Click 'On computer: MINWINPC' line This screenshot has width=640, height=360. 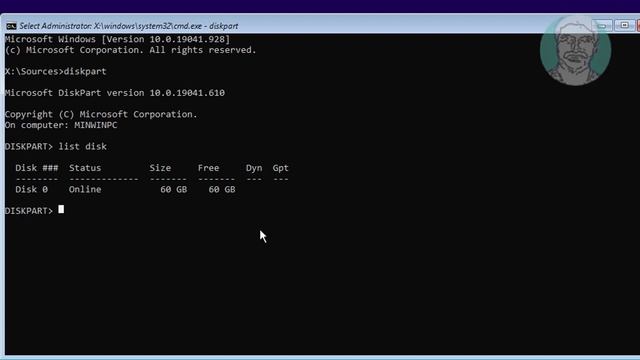point(61,125)
